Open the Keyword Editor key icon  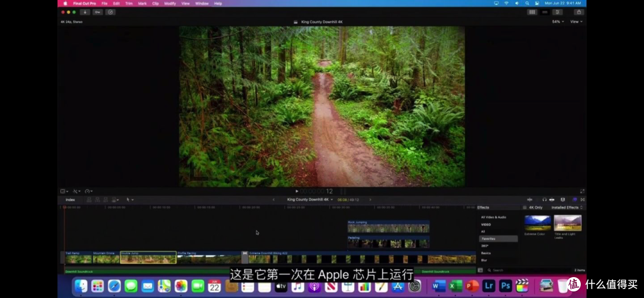tap(97, 12)
